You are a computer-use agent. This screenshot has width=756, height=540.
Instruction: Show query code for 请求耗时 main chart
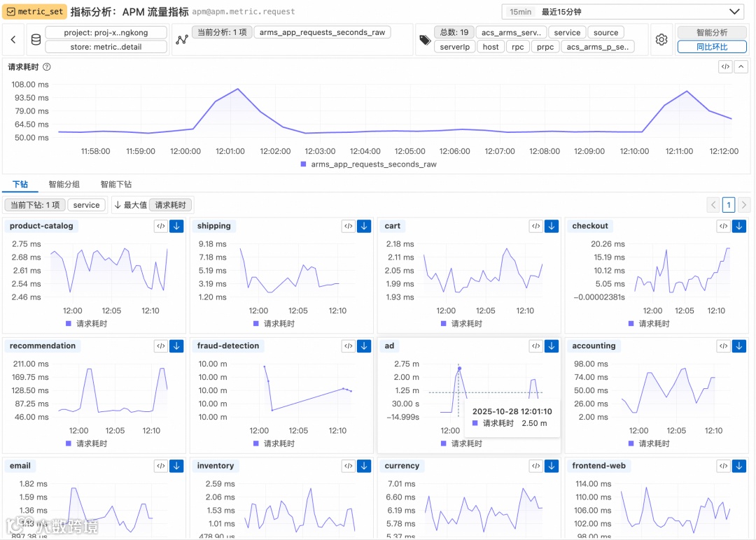point(725,67)
